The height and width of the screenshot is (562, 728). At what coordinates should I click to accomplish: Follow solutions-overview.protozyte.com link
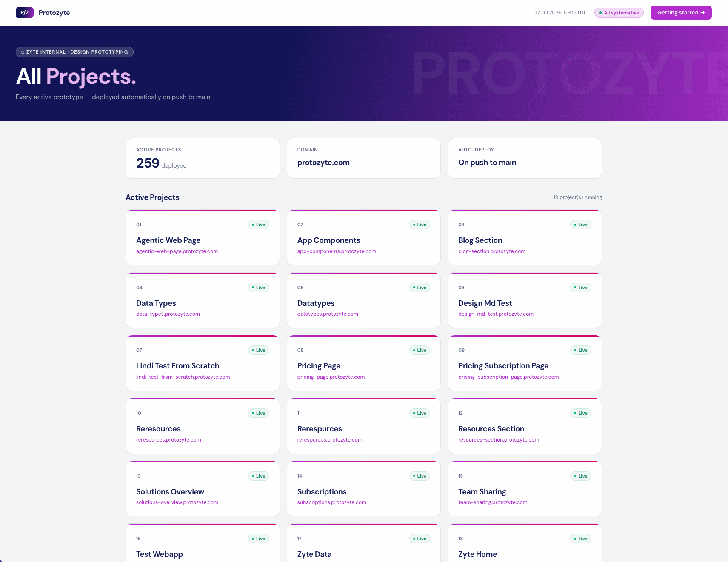pos(177,502)
